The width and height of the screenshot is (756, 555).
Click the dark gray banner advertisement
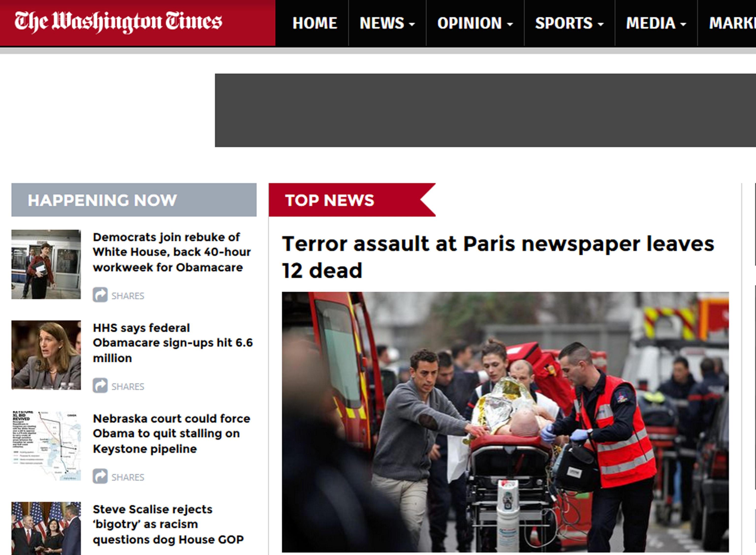pos(485,110)
